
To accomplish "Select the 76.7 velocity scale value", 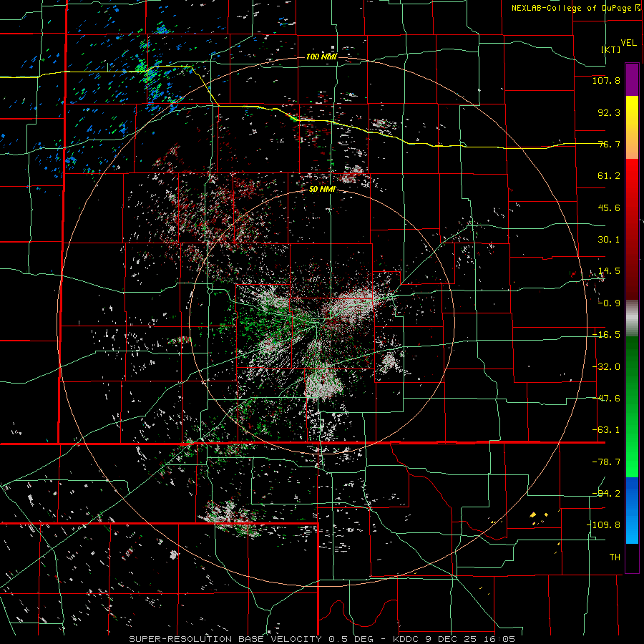I will [609, 144].
